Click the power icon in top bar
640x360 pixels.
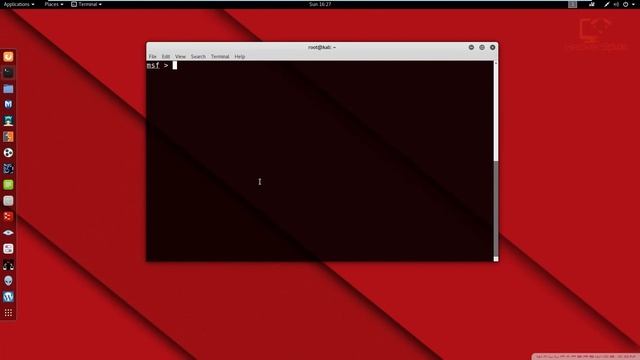625,4
